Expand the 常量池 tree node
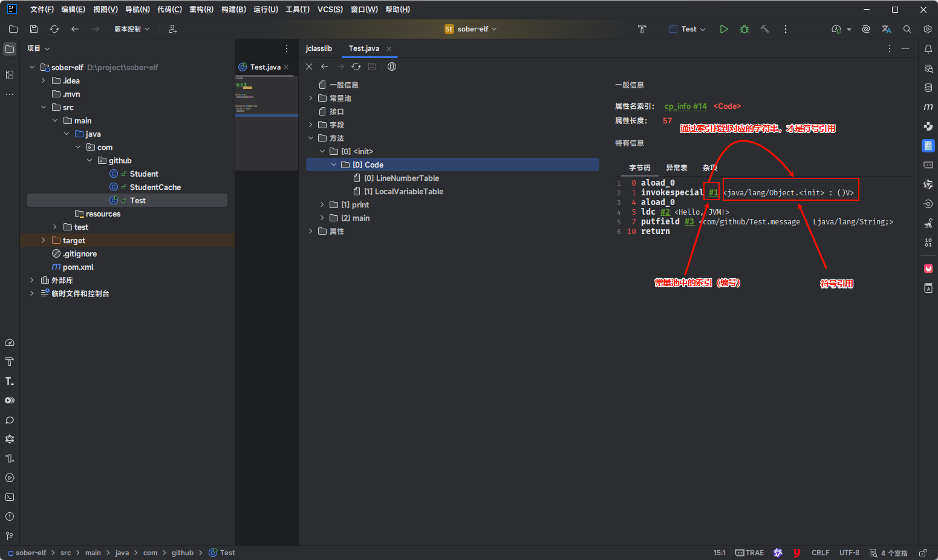 pos(311,98)
